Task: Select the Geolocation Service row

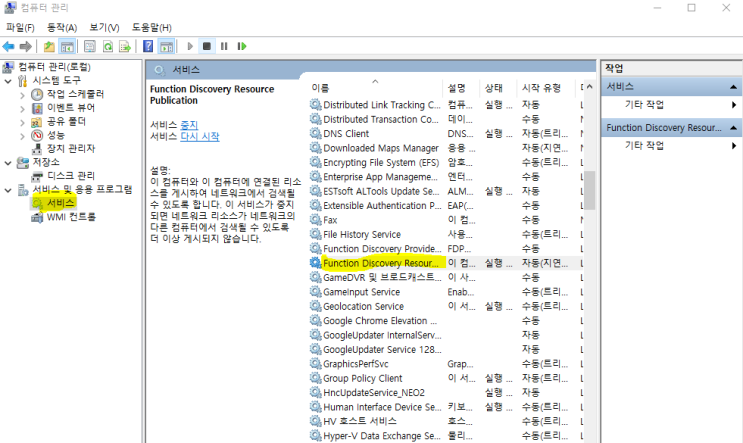Action: click(x=446, y=307)
